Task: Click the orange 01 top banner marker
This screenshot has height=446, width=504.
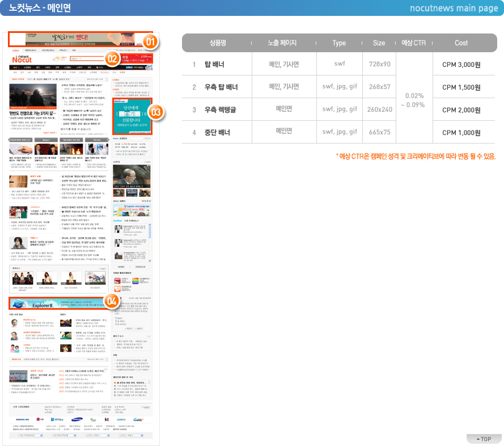Action: click(150, 41)
